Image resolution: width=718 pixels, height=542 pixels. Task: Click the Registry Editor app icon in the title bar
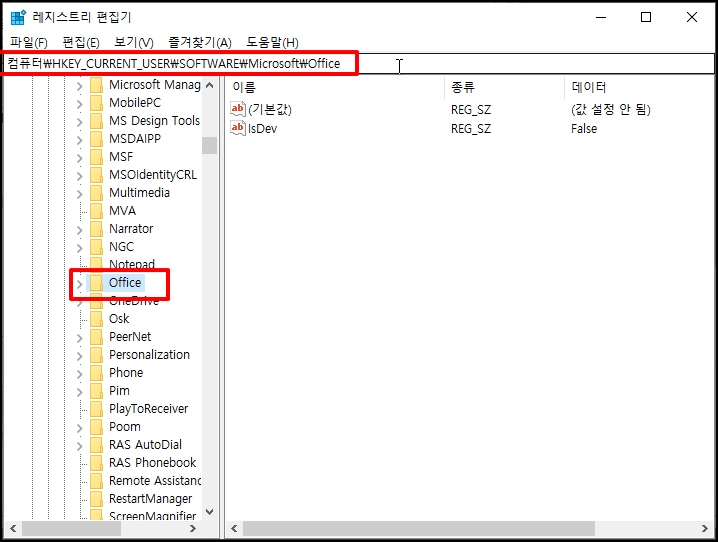click(18, 17)
